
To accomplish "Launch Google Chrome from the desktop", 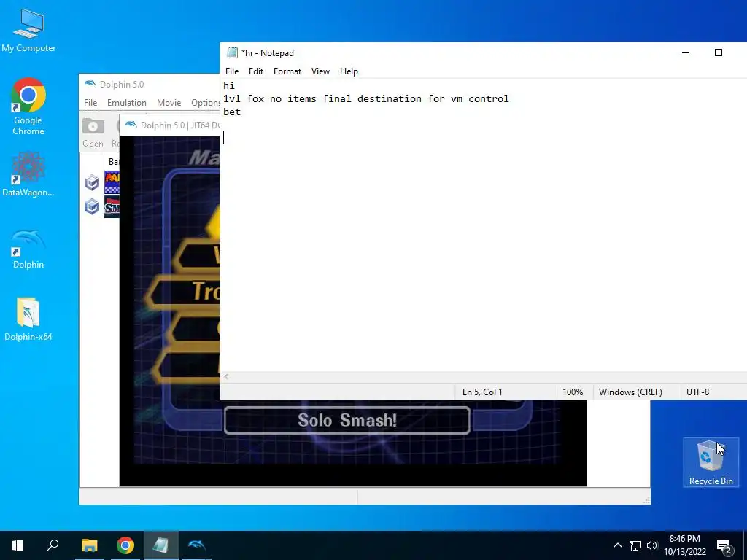I will 28,106.
